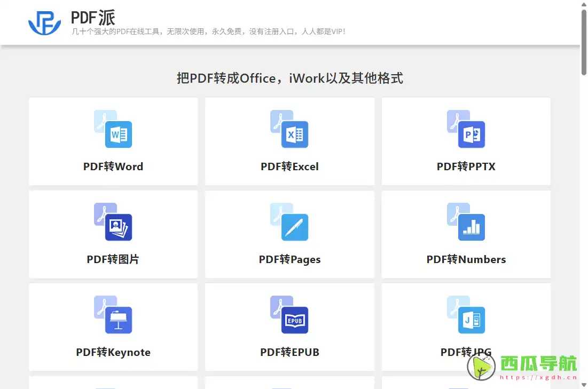This screenshot has width=588, height=389.
Task: Click the scrollbar up arrow
Action: coord(584,4)
